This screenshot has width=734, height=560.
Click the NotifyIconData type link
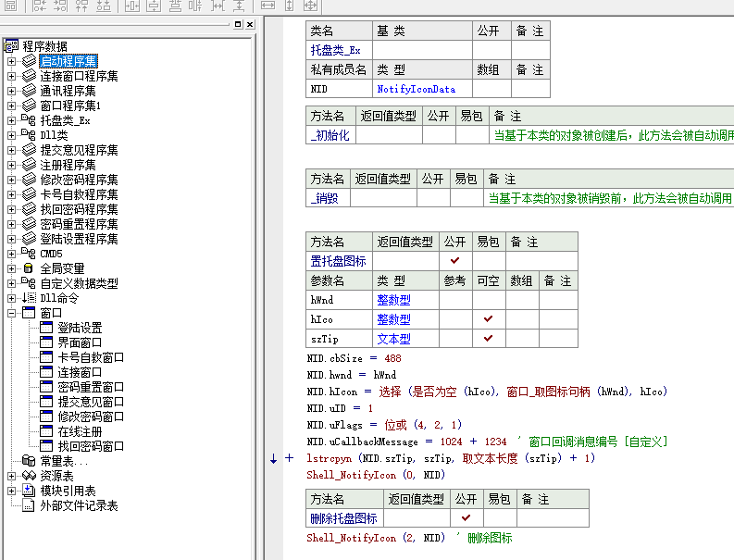(417, 89)
